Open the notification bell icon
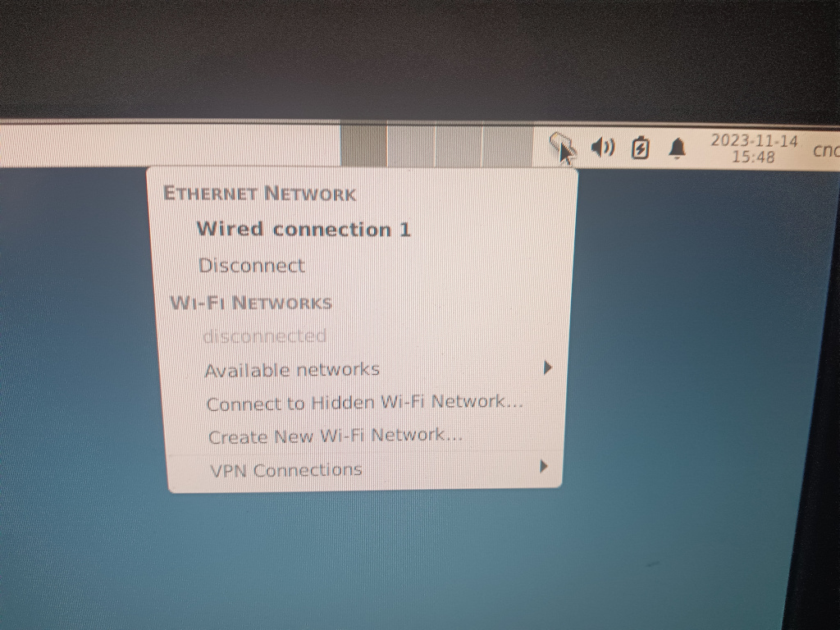The width and height of the screenshot is (840, 630). [x=678, y=148]
